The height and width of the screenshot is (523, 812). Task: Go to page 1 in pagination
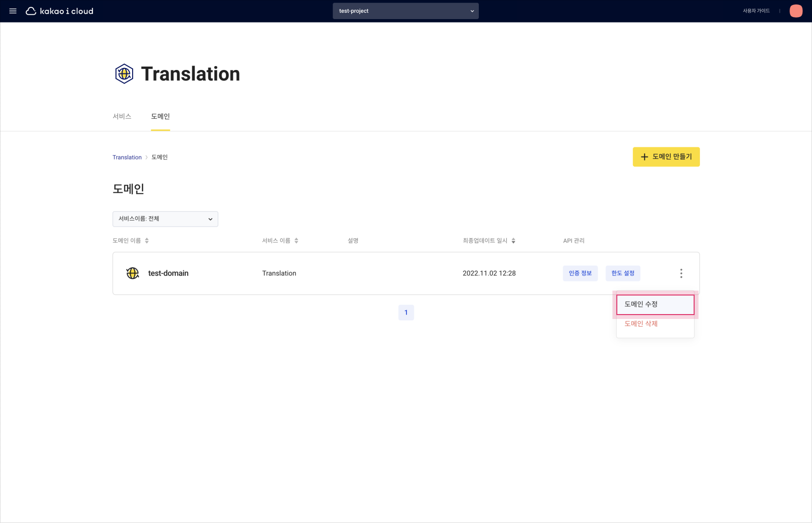pyautogui.click(x=406, y=313)
